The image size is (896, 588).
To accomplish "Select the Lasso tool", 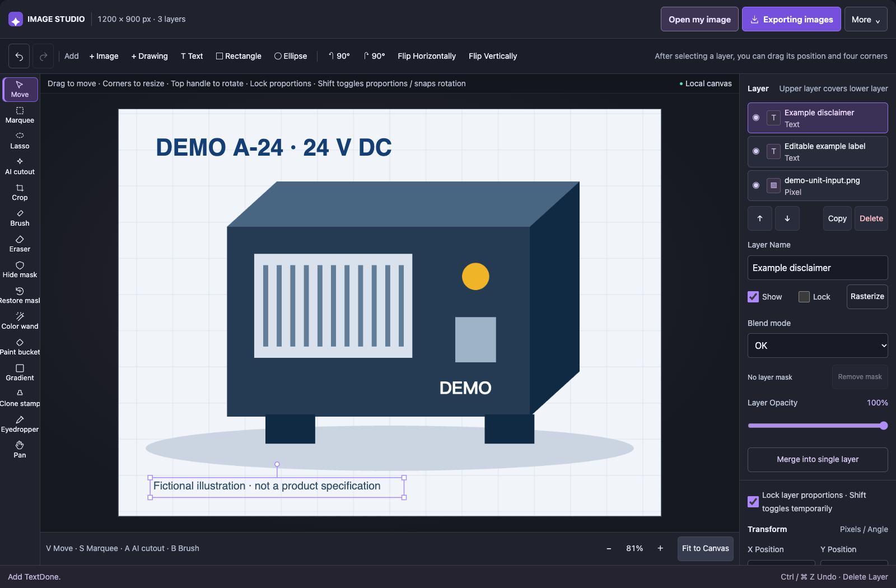I will click(x=20, y=141).
